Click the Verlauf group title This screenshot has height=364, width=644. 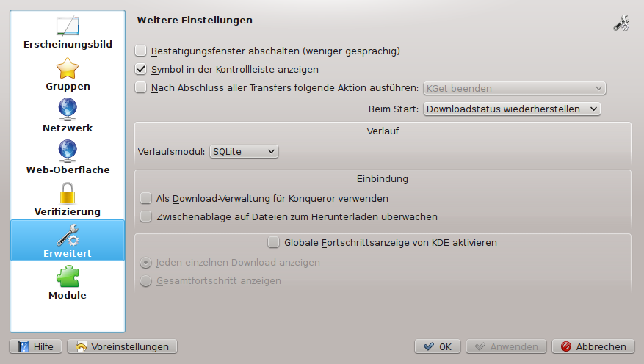point(383,131)
